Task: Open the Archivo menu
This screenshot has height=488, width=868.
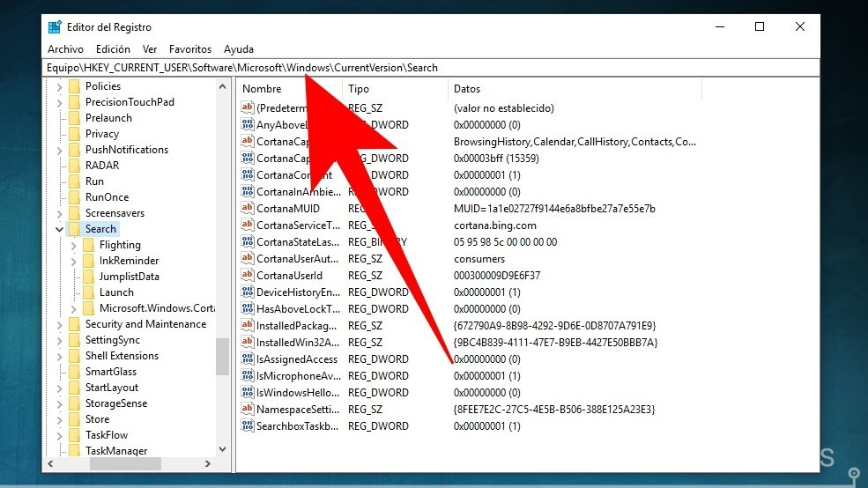Action: (x=65, y=49)
